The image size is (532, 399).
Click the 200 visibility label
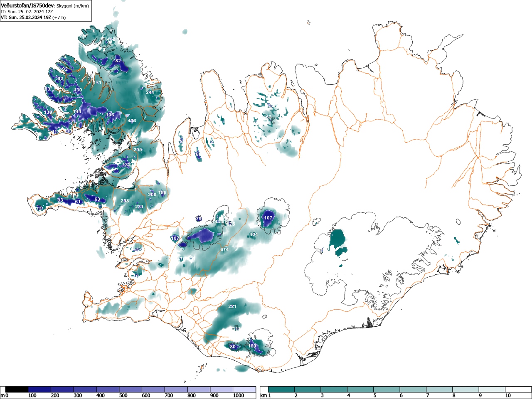pos(152,194)
